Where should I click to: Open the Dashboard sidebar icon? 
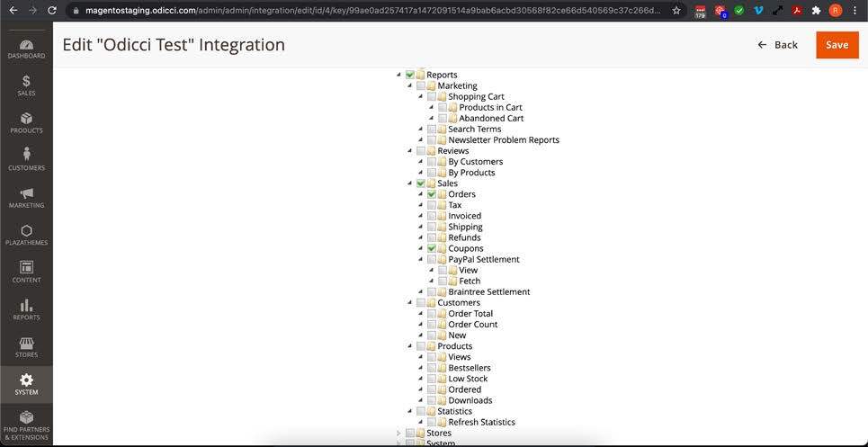click(26, 49)
